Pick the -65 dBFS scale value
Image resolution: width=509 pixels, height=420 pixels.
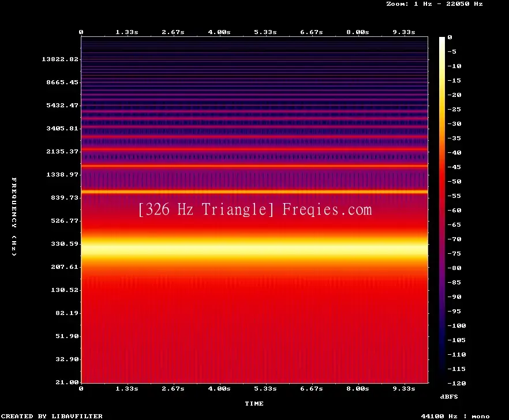click(x=455, y=224)
